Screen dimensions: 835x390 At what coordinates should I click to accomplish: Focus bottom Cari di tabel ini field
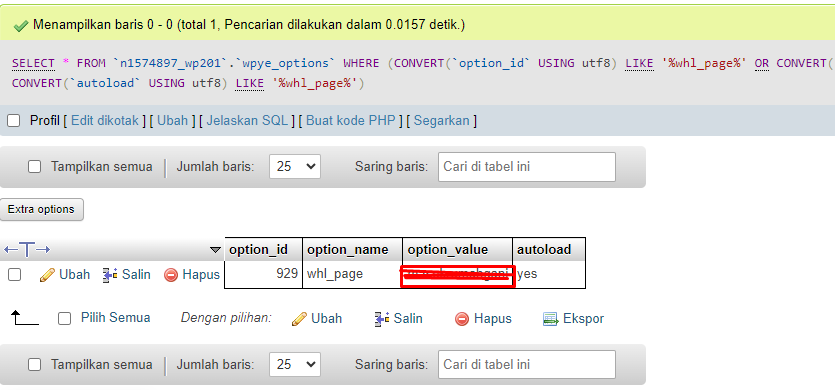(x=527, y=365)
